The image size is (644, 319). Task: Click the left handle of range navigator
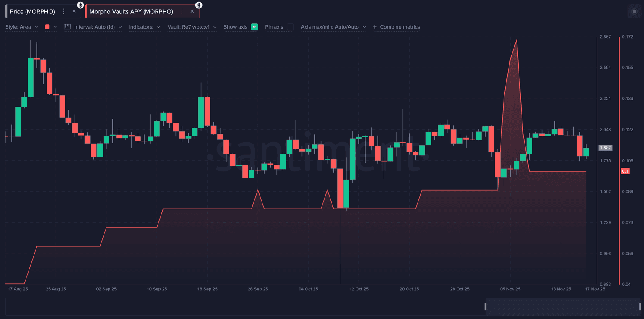[x=486, y=307]
